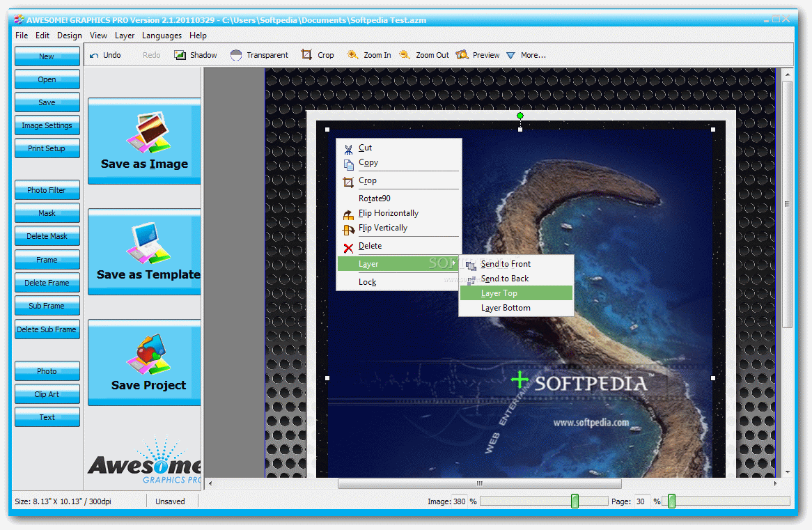The height and width of the screenshot is (530, 812).
Task: Click the Image percent value field
Action: [x=460, y=501]
